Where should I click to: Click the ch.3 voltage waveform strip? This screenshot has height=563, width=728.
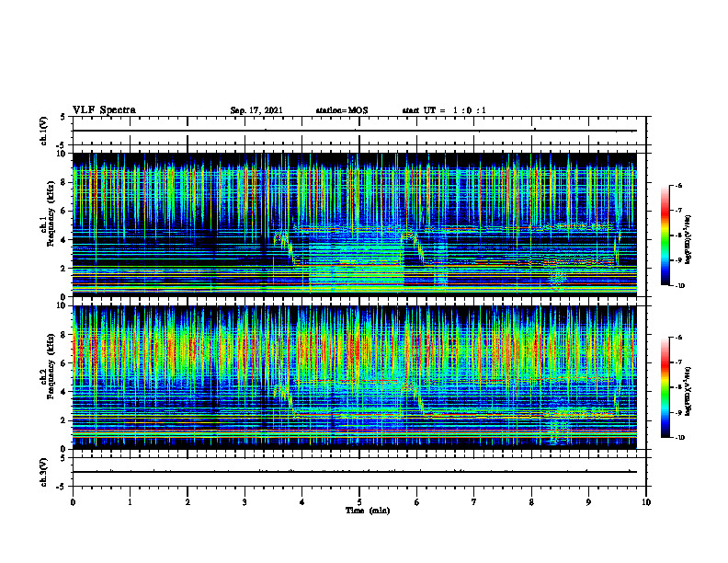[x=359, y=472]
